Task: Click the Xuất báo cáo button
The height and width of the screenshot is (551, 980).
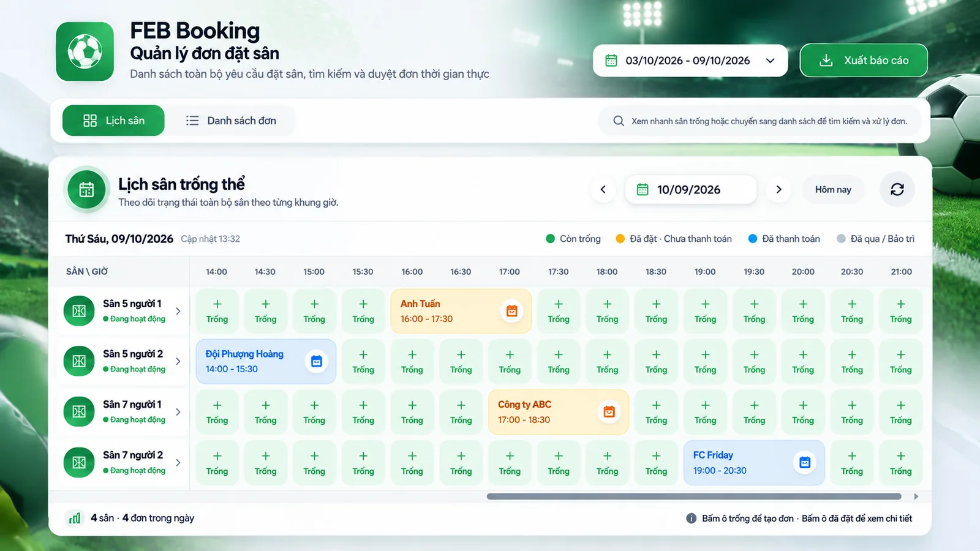Action: [x=864, y=61]
